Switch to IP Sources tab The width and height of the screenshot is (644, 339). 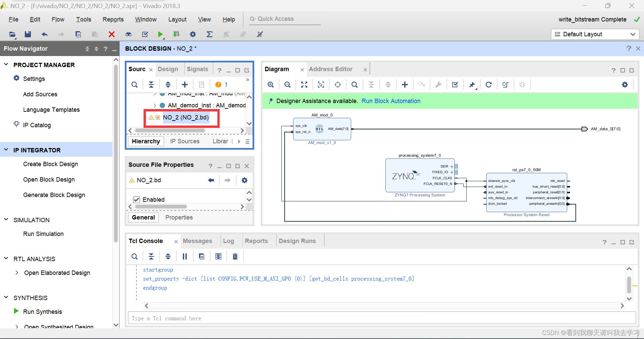185,141
